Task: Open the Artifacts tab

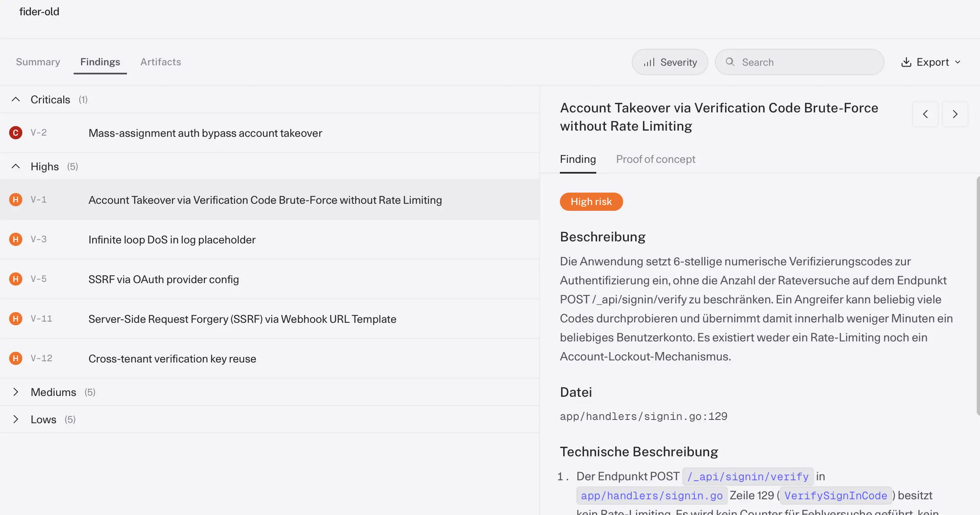Action: point(161,62)
